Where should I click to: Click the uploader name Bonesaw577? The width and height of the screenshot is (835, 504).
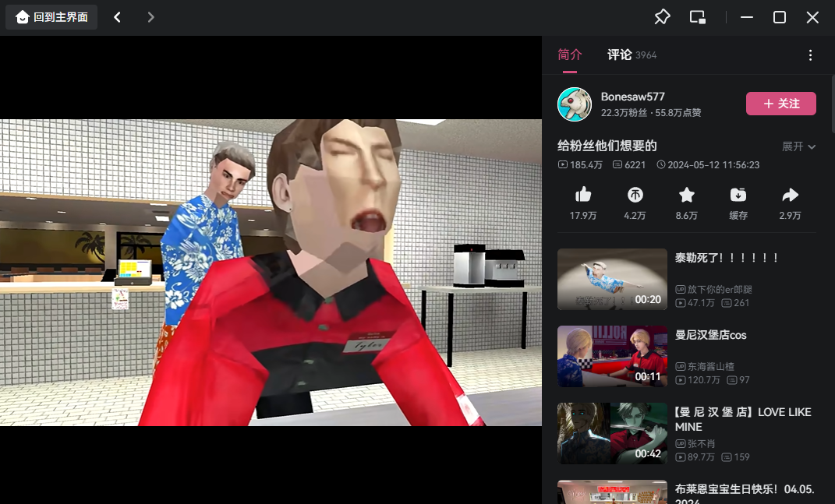[x=632, y=97]
